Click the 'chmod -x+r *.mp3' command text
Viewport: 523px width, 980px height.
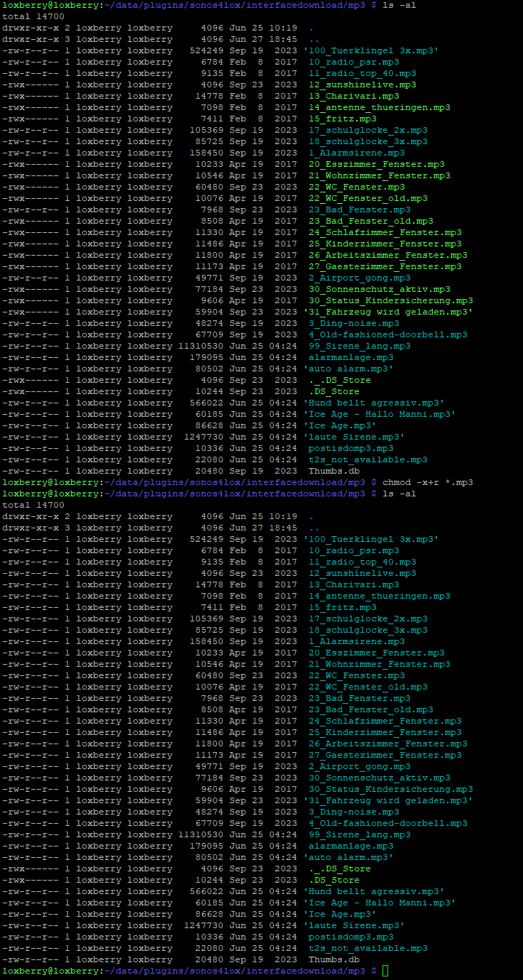click(428, 482)
